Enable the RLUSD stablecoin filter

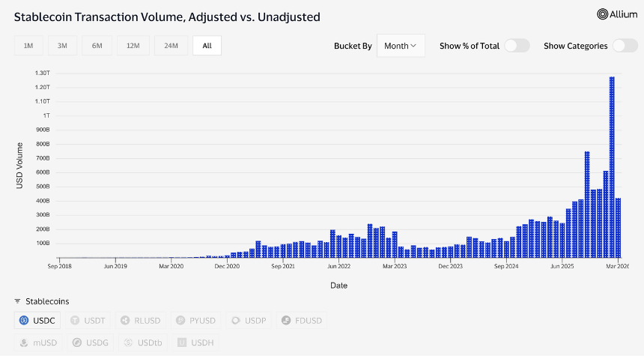(140, 320)
